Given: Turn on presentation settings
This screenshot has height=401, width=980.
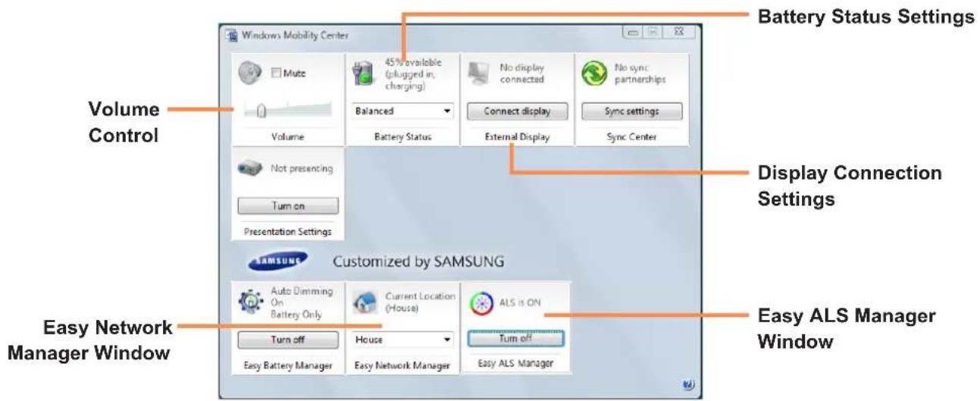Looking at the screenshot, I should coord(288,206).
